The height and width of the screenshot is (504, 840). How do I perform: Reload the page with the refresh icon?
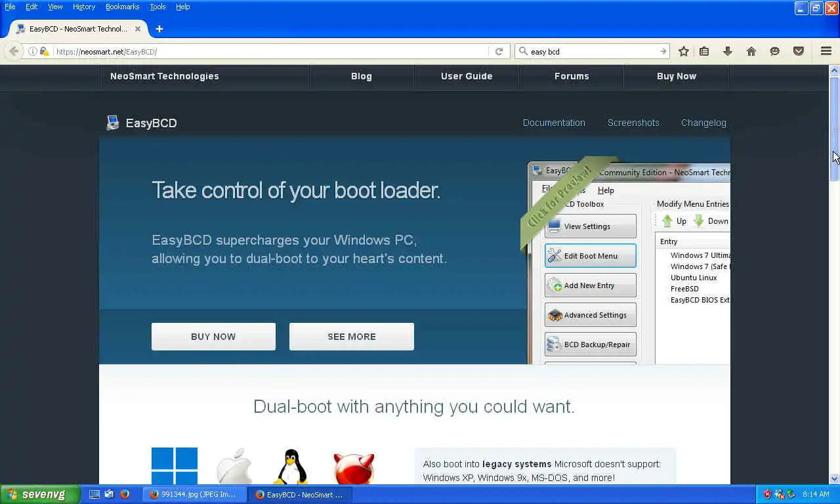(x=499, y=51)
